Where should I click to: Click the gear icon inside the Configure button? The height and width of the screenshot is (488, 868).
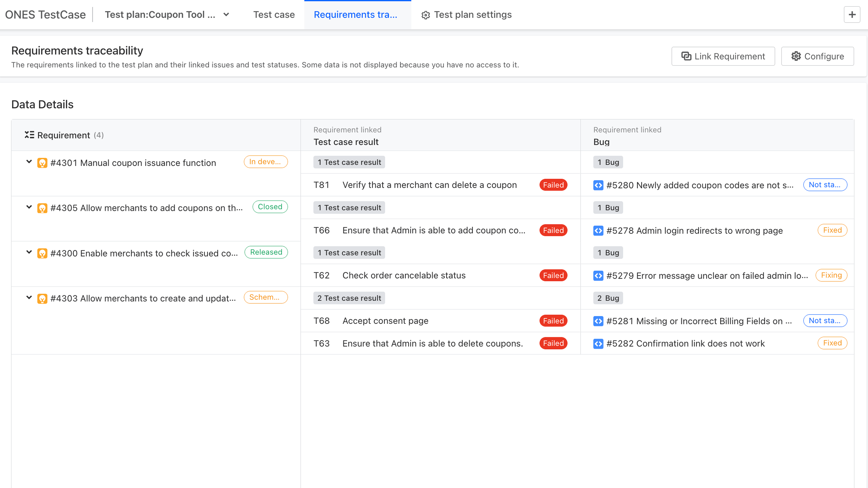point(796,56)
